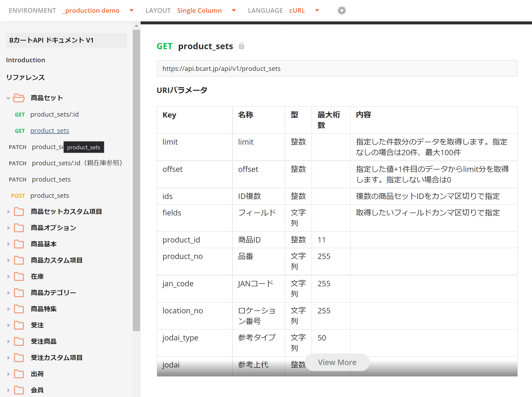Click the open folder icon for 商品セット
Screen dimensions: 532x397
pos(19,98)
